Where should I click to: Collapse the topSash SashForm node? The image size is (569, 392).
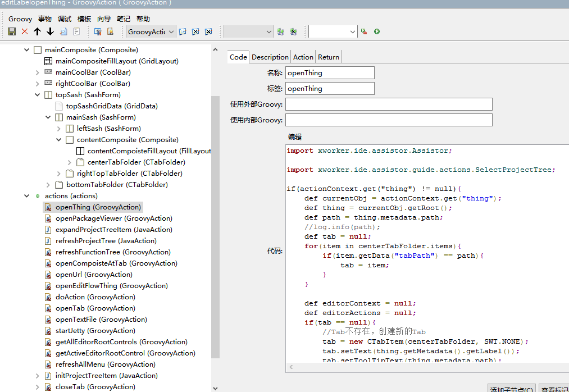(38, 95)
